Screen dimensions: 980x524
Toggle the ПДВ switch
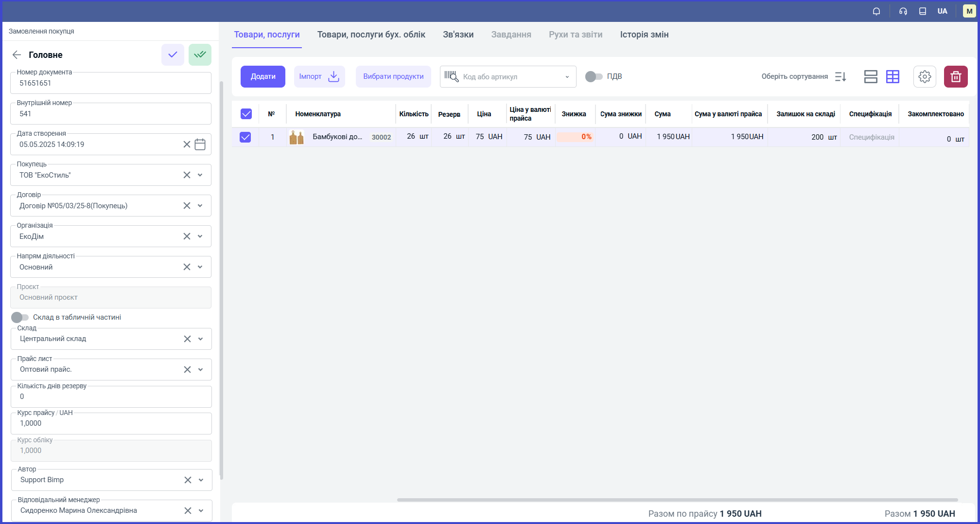(x=594, y=76)
